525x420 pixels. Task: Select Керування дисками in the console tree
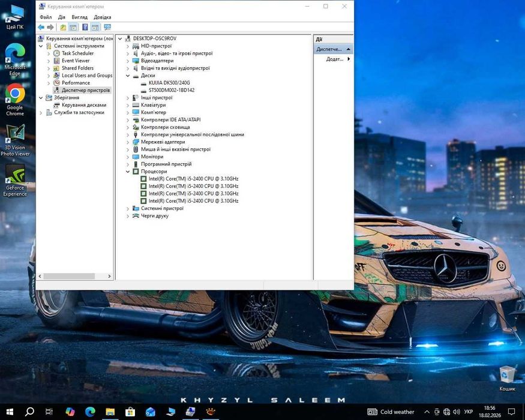tap(84, 105)
